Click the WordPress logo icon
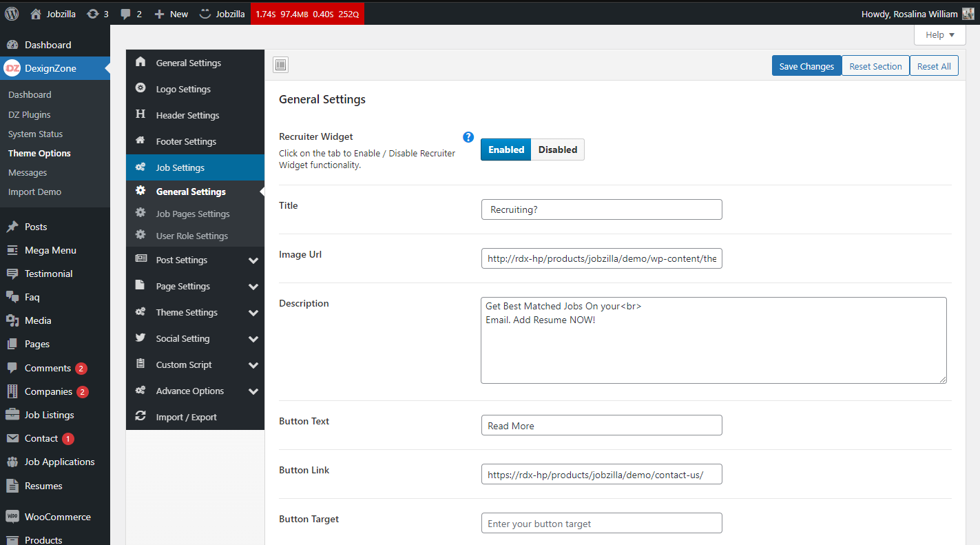Viewport: 980px width, 545px height. 12,14
